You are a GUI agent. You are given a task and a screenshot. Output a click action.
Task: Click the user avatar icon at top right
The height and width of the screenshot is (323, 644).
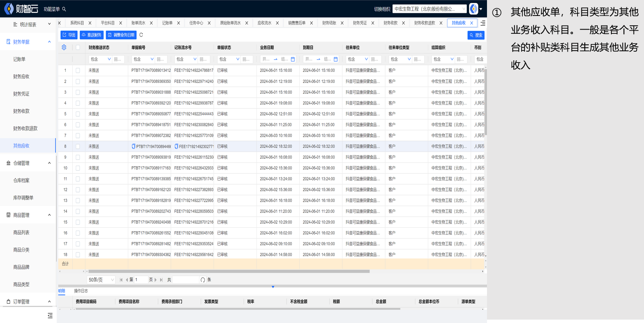coord(473,9)
